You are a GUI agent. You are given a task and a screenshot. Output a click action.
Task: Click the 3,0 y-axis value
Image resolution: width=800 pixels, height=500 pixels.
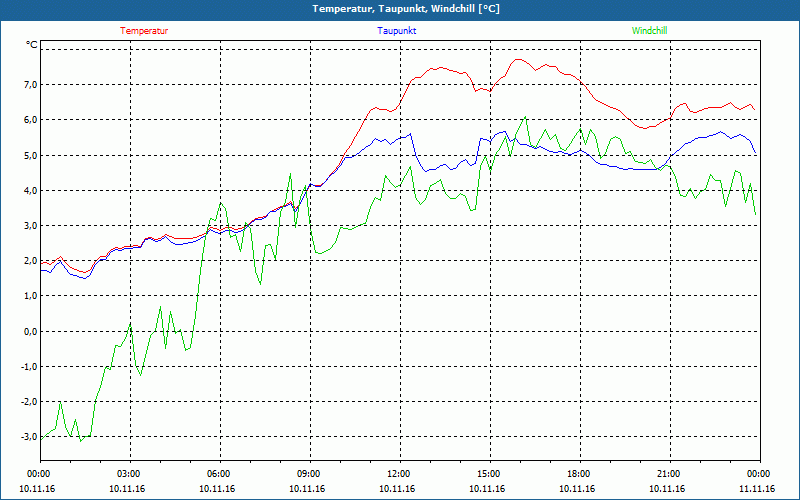[x=31, y=226]
